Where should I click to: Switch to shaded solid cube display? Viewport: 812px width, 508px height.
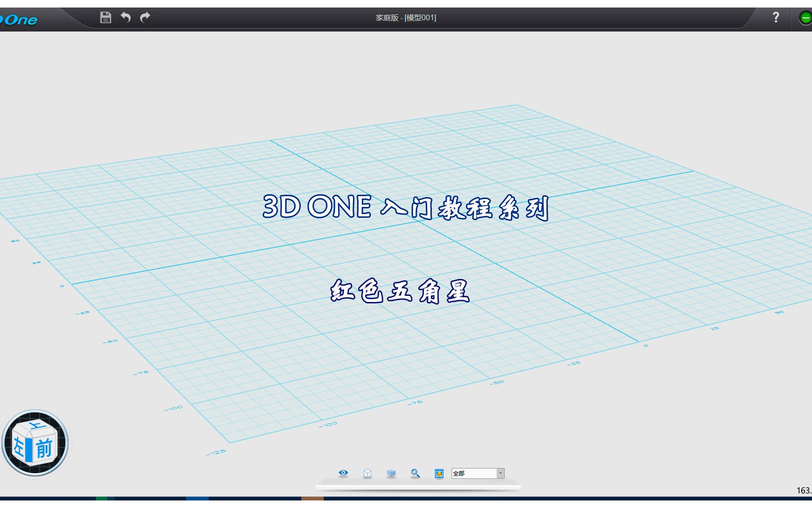point(391,473)
